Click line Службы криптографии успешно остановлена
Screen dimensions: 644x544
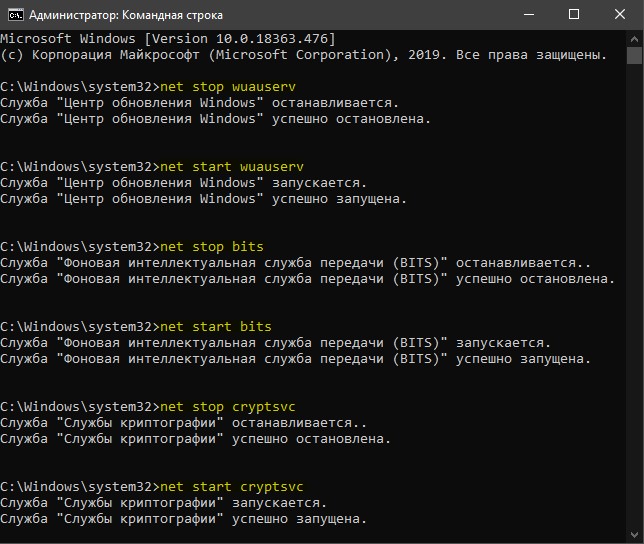196,439
